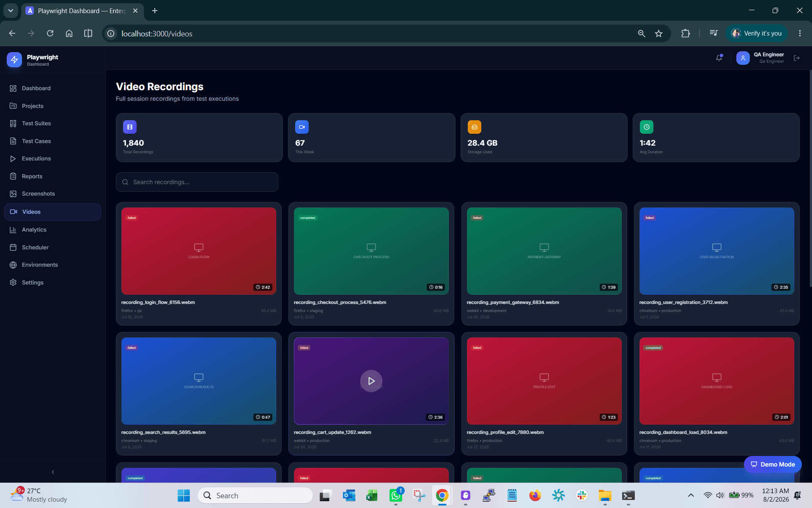Open Analytics in the sidebar
The width and height of the screenshot is (812, 508).
[52, 229]
